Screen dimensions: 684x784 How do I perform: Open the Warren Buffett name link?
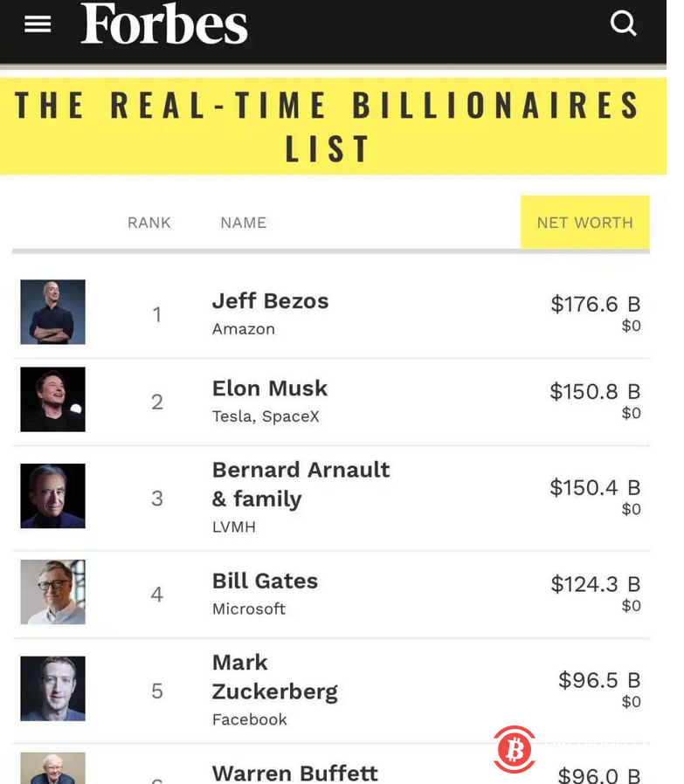pos(295,774)
